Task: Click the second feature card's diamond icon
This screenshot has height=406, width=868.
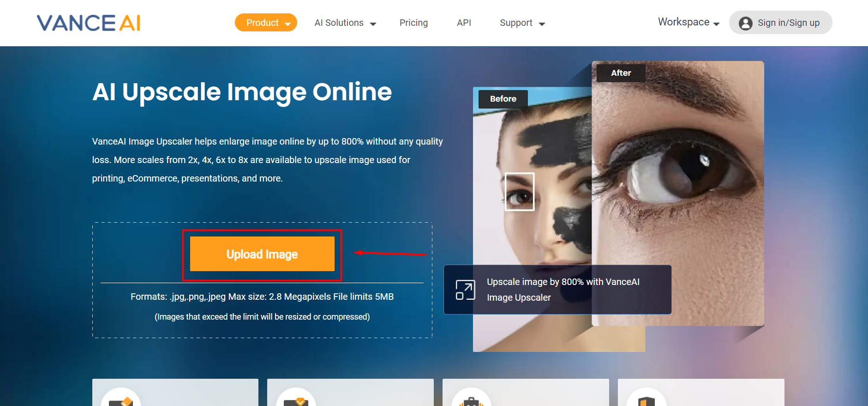Action: click(296, 401)
